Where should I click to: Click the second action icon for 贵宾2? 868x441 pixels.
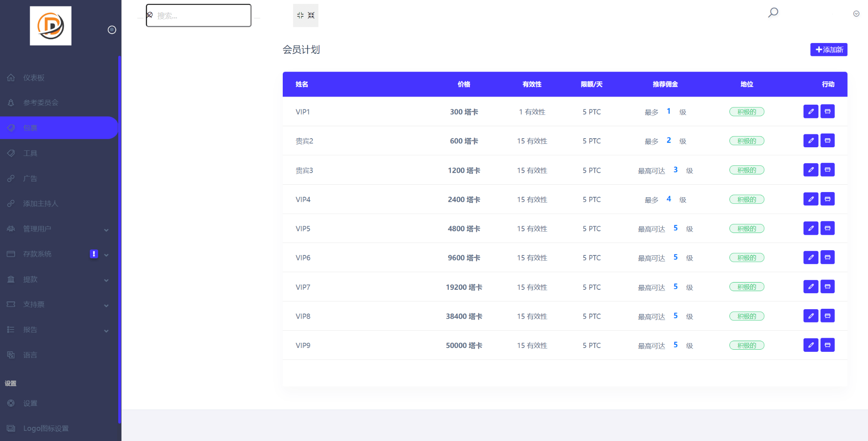pyautogui.click(x=828, y=141)
